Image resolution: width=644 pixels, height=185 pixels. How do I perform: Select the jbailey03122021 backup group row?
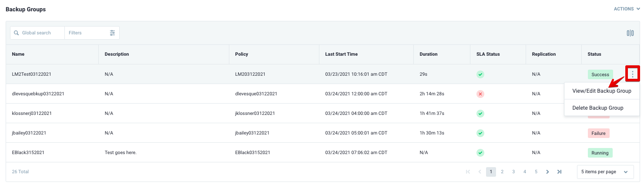coord(29,133)
